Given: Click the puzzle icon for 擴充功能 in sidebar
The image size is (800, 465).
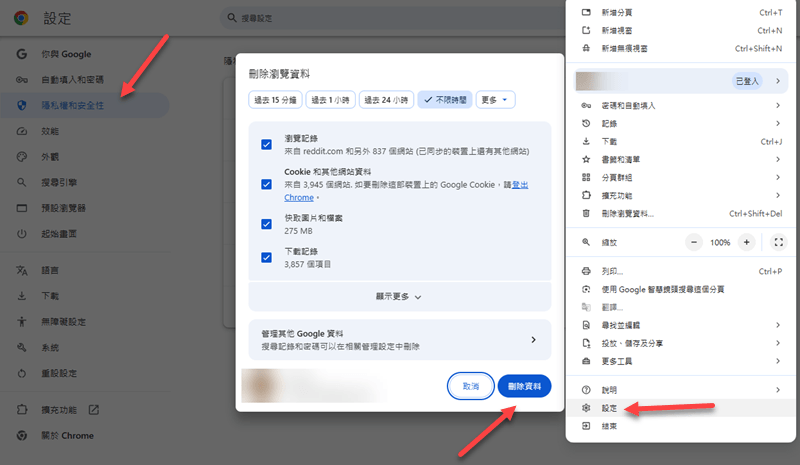Looking at the screenshot, I should click(x=21, y=409).
